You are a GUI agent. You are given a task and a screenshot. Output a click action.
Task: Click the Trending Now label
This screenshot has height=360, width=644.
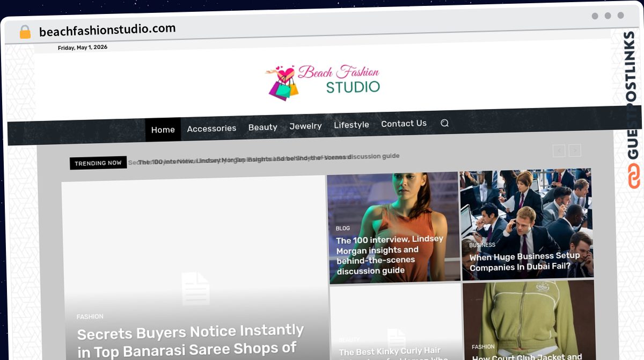[x=98, y=163]
